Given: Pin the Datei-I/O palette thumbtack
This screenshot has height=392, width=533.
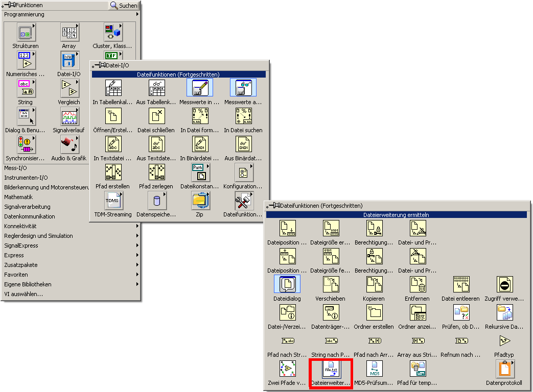Looking at the screenshot, I should 99,65.
